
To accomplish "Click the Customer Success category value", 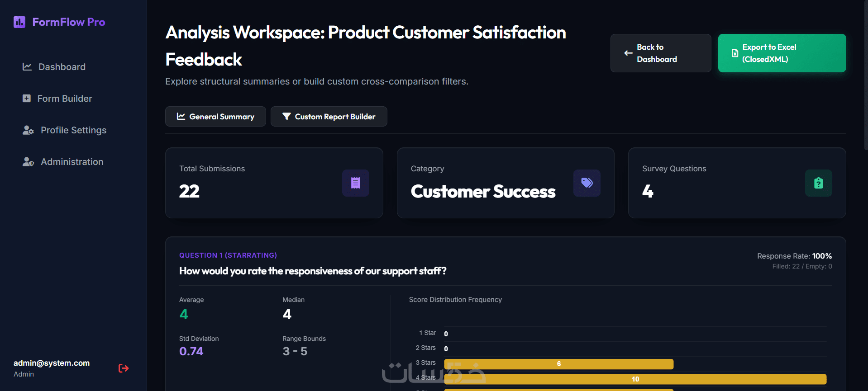I will [x=483, y=192].
